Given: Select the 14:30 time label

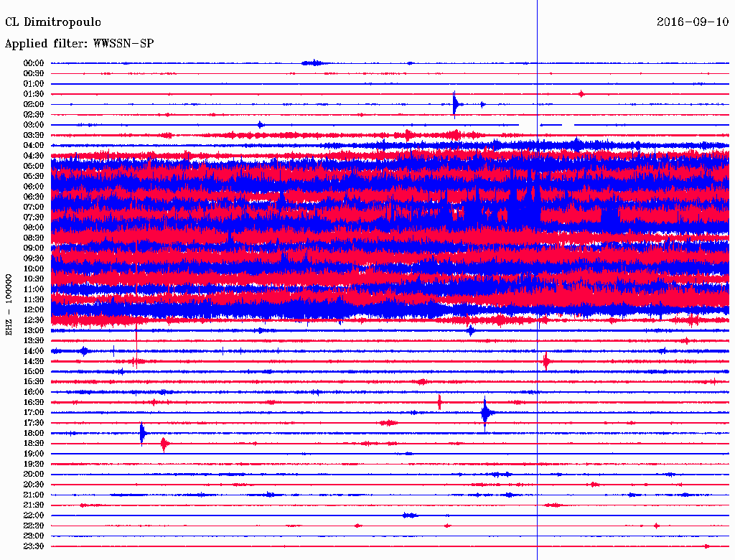Looking at the screenshot, I should (34, 362).
